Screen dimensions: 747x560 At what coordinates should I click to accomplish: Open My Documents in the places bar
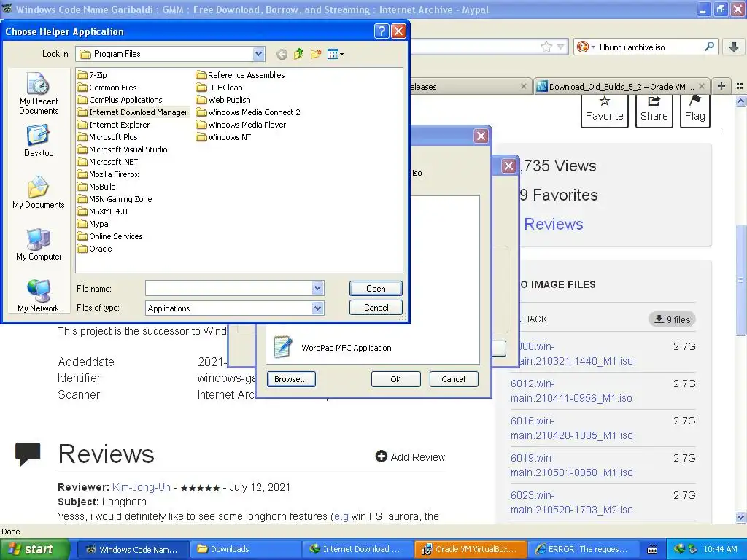pos(39,192)
